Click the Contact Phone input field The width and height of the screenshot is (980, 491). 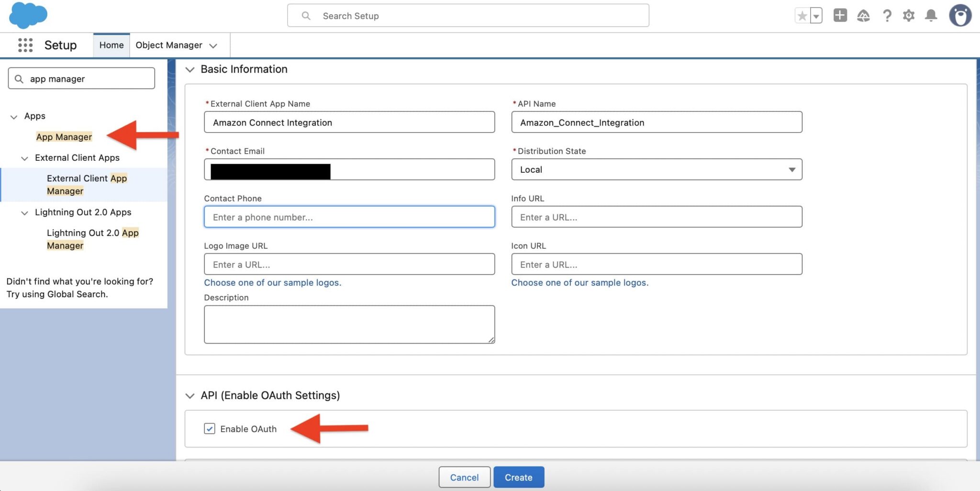point(349,217)
